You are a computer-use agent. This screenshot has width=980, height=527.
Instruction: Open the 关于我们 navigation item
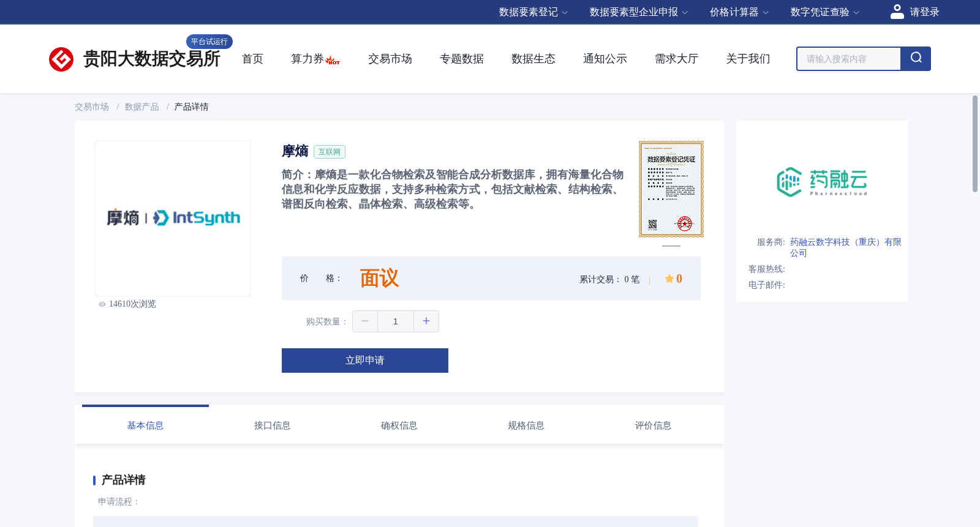click(x=748, y=59)
